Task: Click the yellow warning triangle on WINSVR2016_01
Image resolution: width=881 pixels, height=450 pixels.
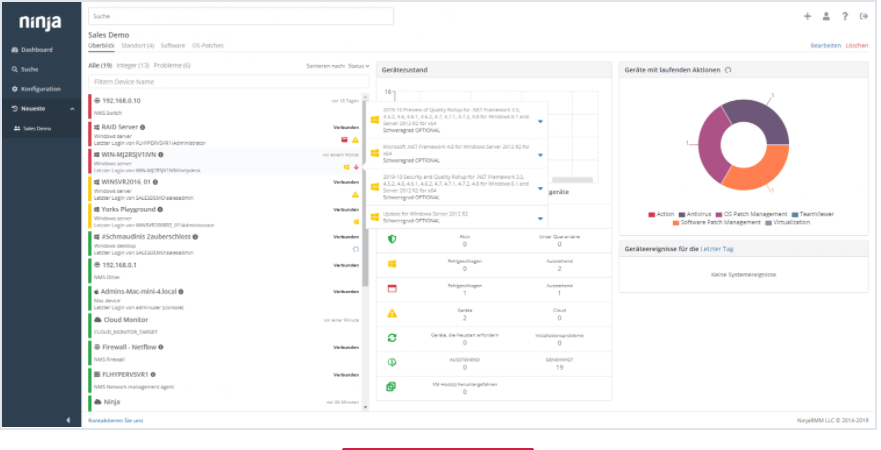Action: (354, 194)
